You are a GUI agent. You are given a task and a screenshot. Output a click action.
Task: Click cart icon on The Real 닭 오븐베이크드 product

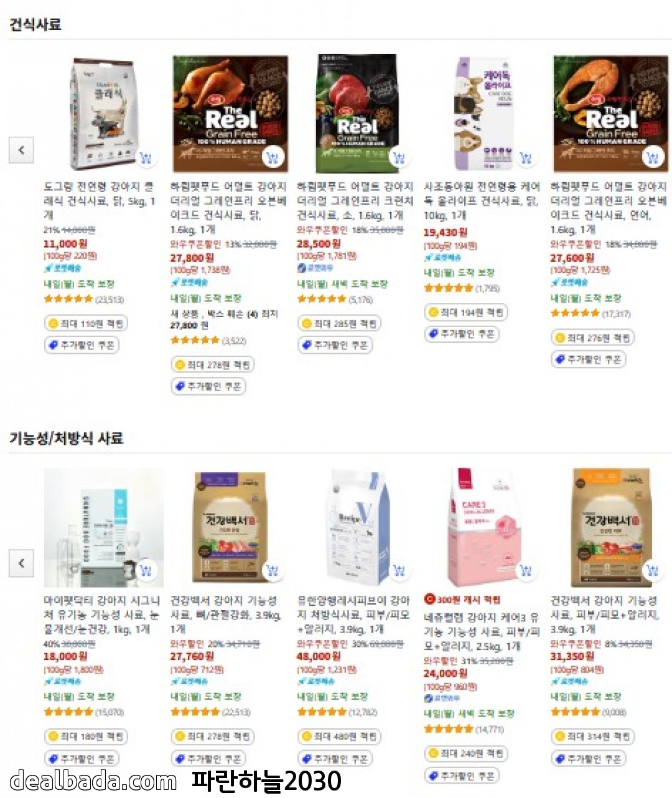(x=273, y=157)
